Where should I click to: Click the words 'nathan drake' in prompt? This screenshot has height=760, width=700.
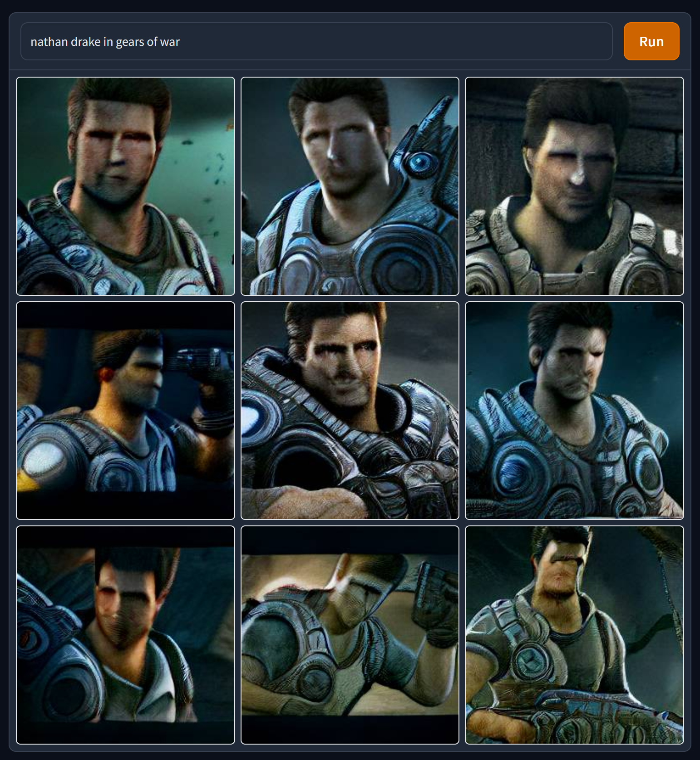(x=65, y=42)
